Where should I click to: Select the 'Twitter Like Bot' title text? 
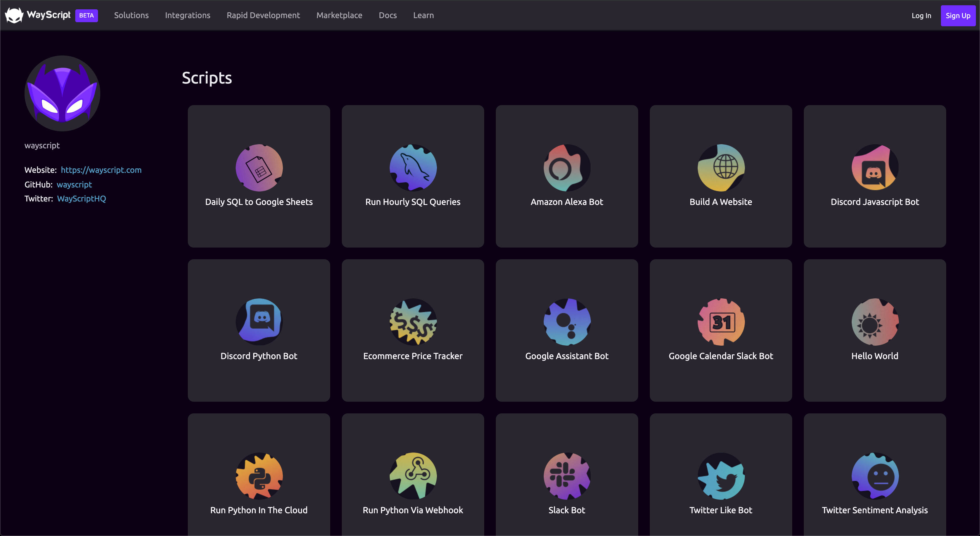click(721, 510)
